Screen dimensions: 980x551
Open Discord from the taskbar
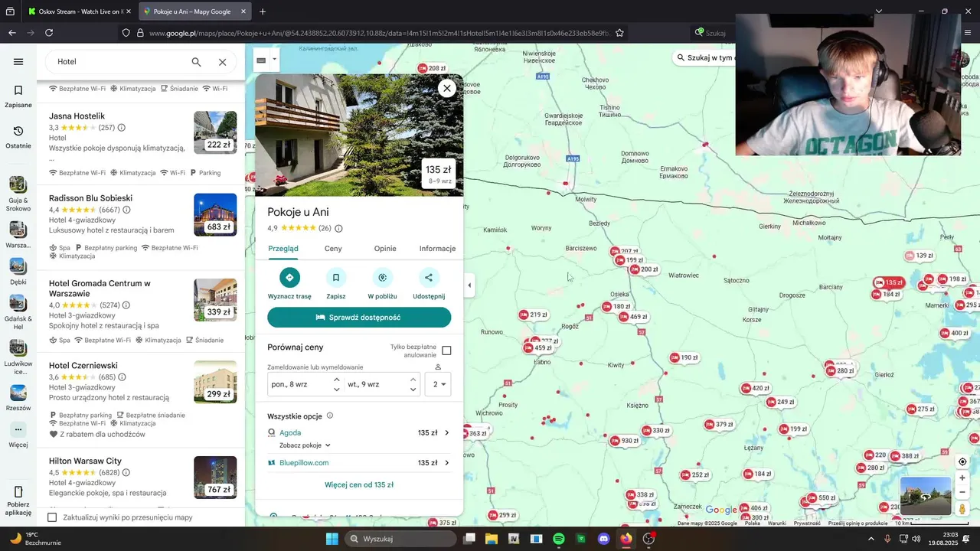603,539
